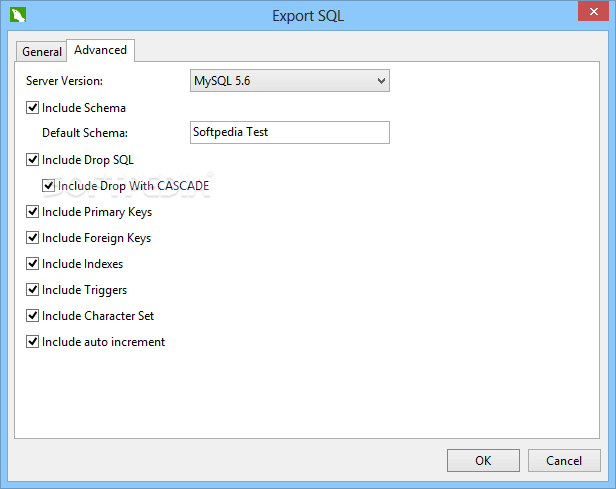Disable Include auto increment
616x489 pixels.
coord(33,342)
